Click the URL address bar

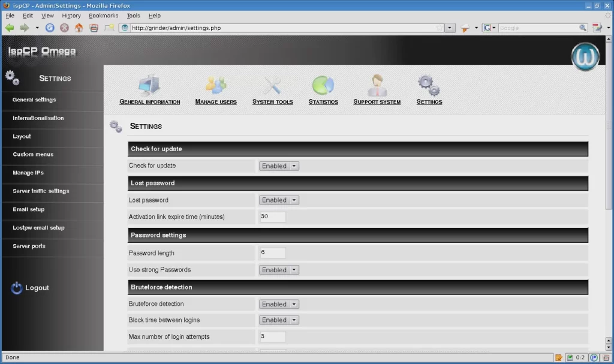click(282, 28)
